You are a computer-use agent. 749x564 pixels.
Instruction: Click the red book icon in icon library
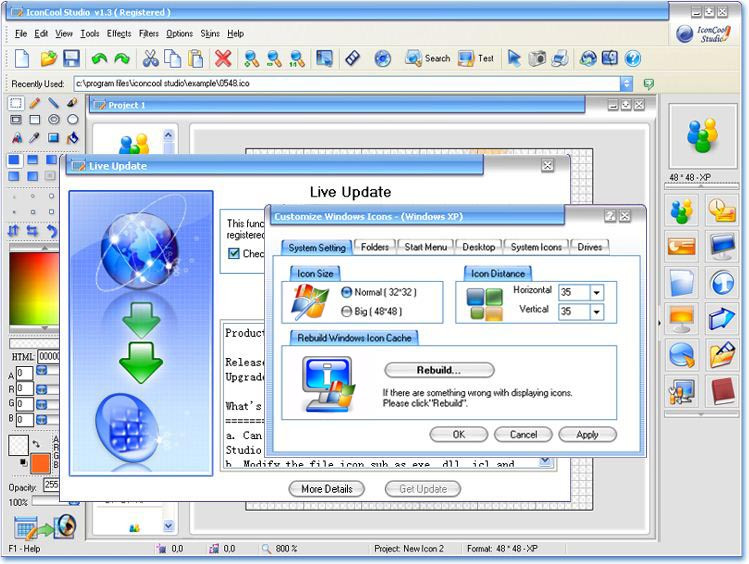point(722,391)
